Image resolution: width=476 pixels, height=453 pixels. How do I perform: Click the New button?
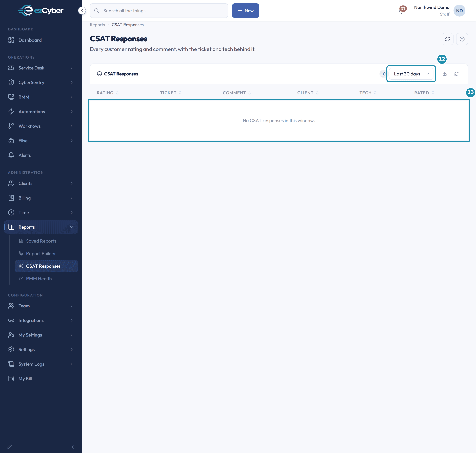coord(245,11)
